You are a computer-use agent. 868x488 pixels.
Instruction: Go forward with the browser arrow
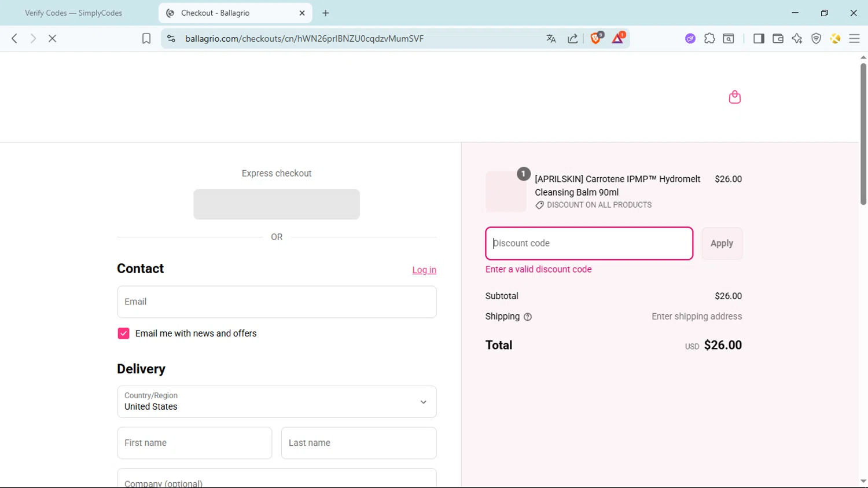pos(33,38)
